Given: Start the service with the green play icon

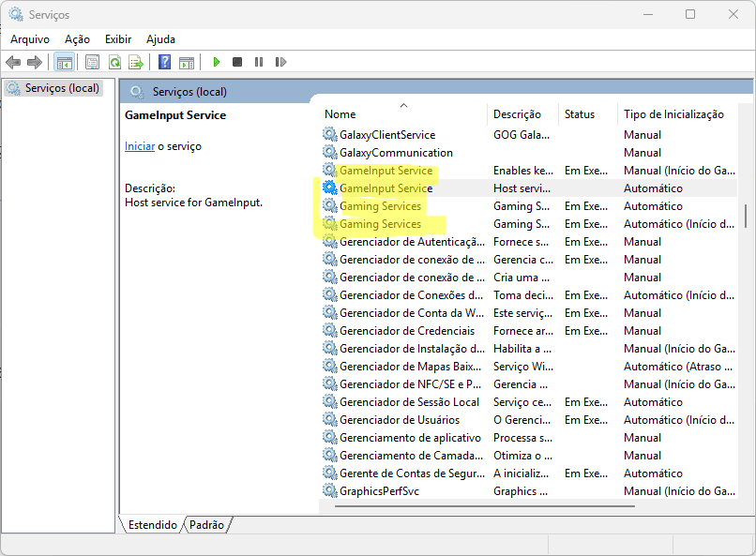Looking at the screenshot, I should point(217,62).
